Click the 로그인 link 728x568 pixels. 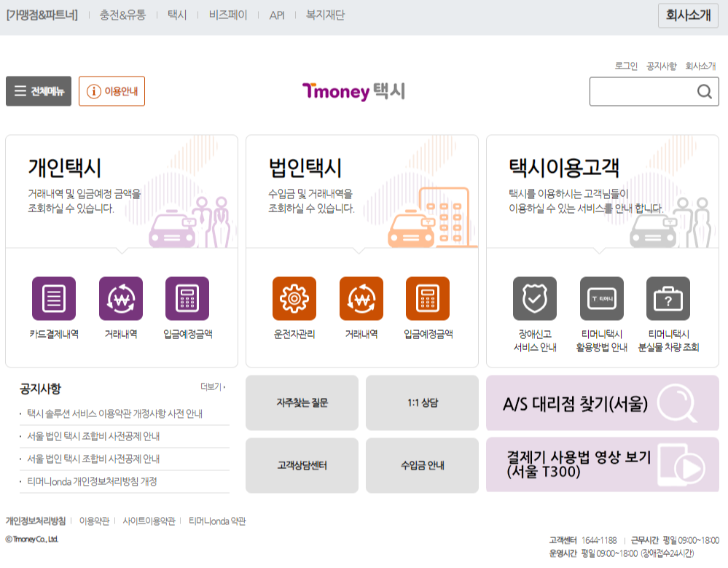[x=626, y=66]
